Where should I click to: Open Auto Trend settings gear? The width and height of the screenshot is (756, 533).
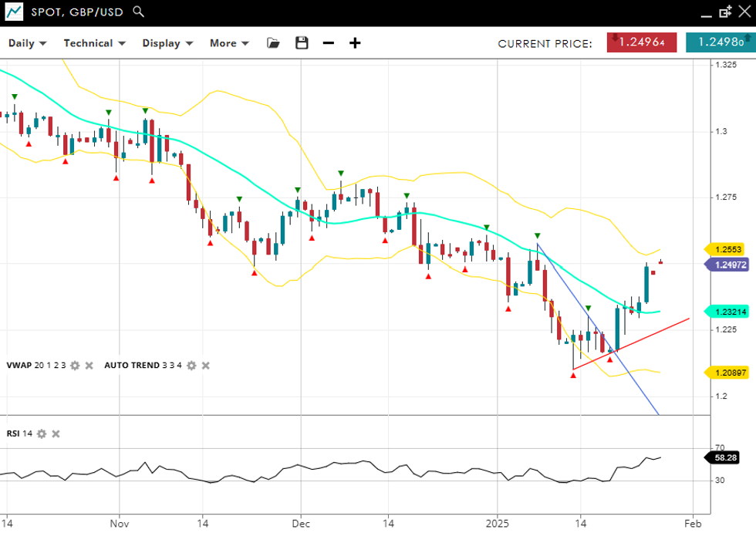coord(191,366)
